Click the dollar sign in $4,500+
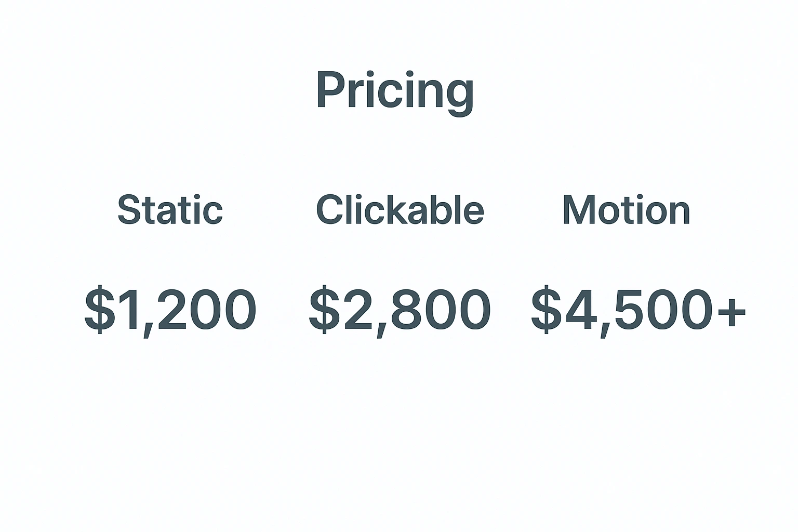Image resolution: width=798 pixels, height=532 pixels. [546, 310]
